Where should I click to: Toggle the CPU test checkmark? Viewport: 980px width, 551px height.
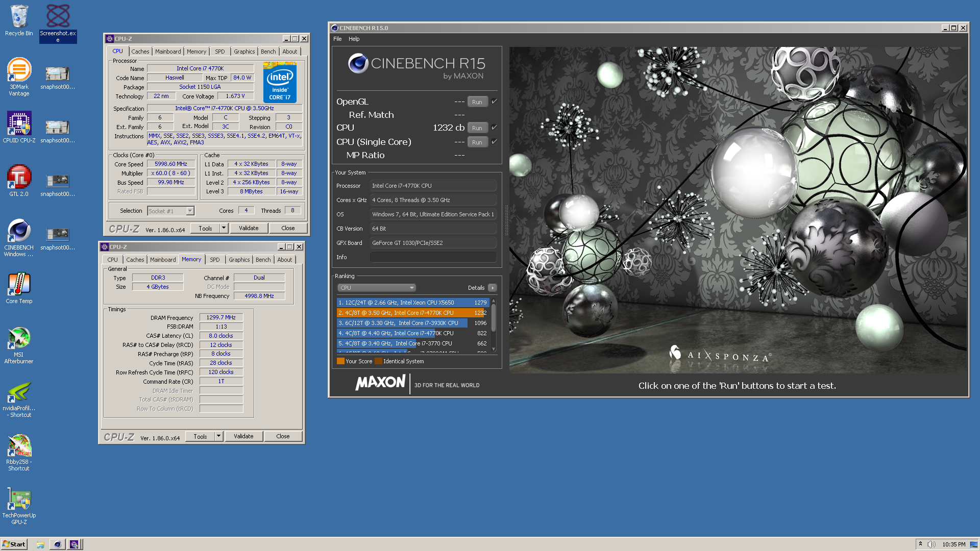click(x=494, y=128)
